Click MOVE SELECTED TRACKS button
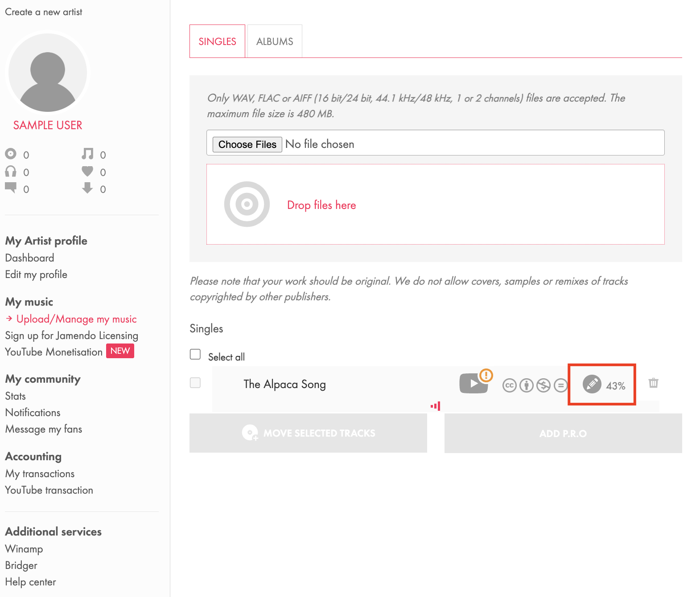 point(308,433)
